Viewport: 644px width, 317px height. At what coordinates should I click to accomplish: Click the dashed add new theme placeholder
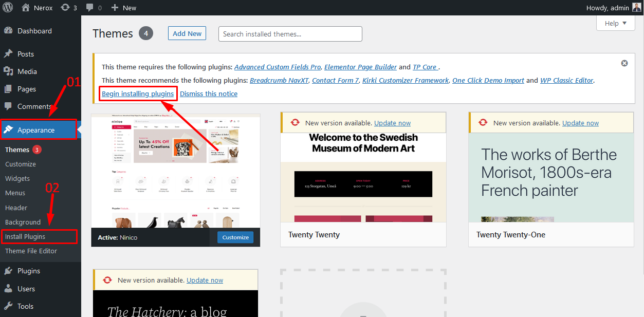pos(363,293)
